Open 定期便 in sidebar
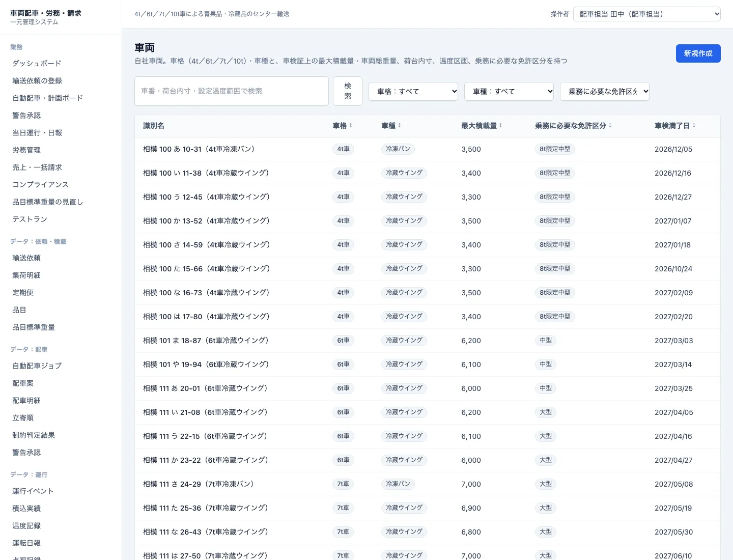Image resolution: width=733 pixels, height=560 pixels. pos(23,293)
